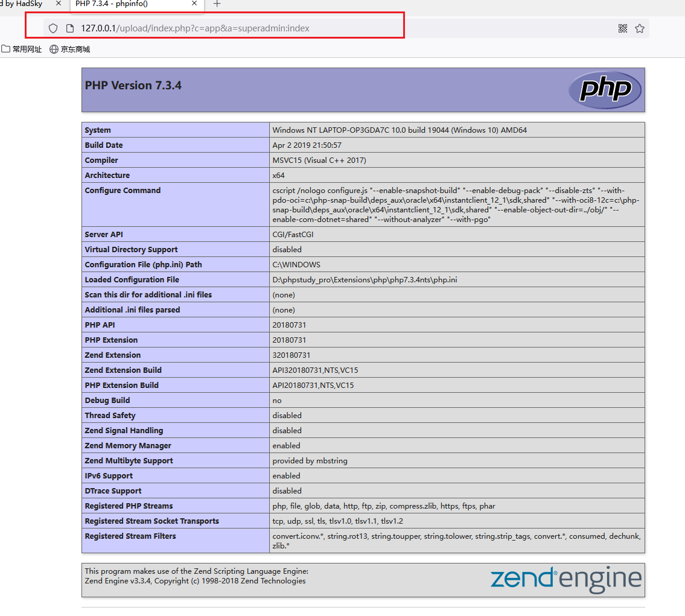Click Registered PHP Streams label
Viewport: 685px width, 616px height.
[129, 506]
